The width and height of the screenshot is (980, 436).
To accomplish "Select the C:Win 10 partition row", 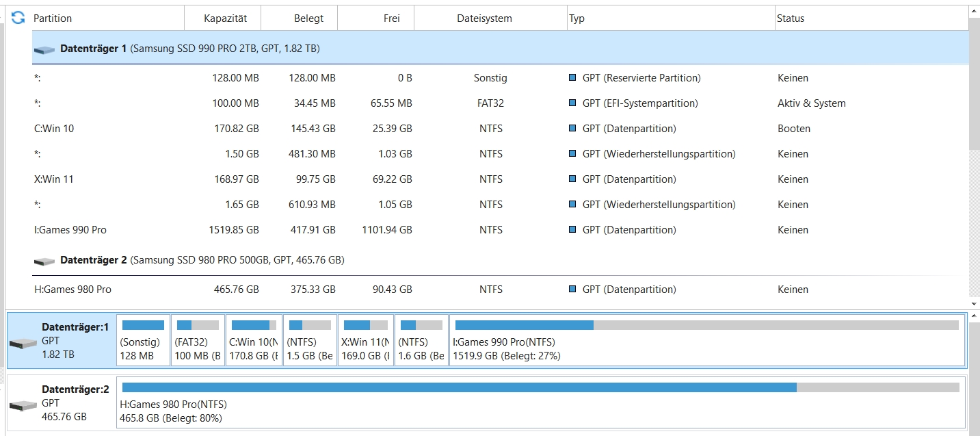I will click(x=500, y=129).
